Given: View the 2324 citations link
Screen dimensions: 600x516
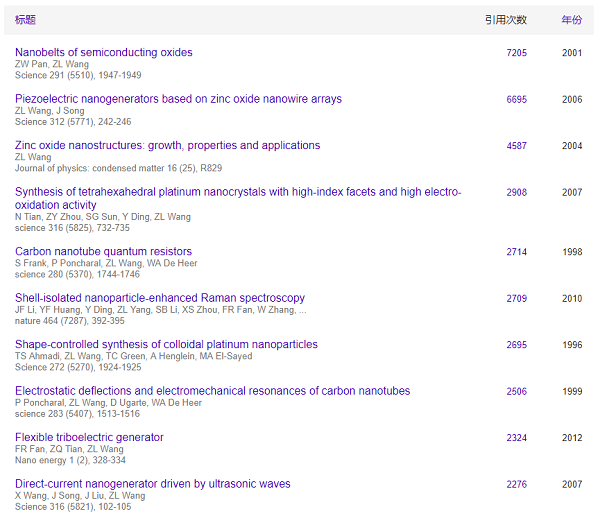Looking at the screenshot, I should pos(516,438).
